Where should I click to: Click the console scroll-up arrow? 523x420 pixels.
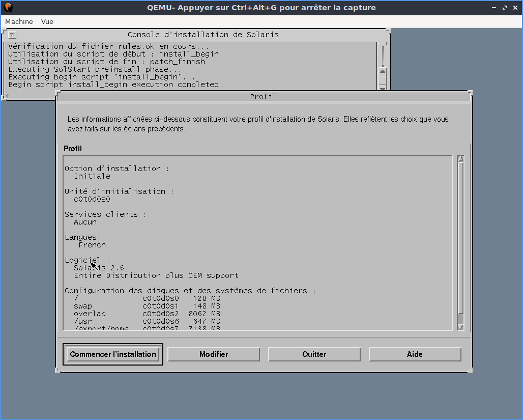[383, 71]
